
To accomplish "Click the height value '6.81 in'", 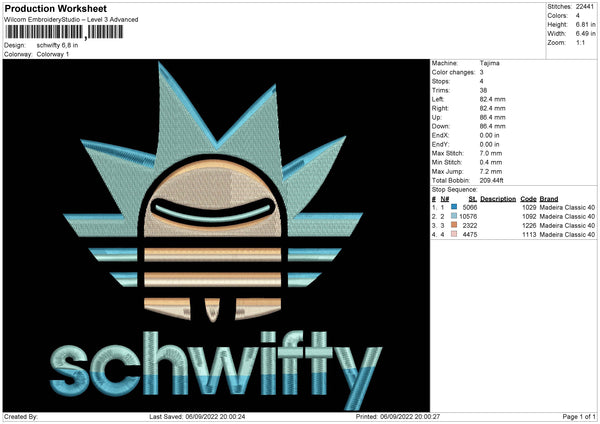I will (x=585, y=24).
